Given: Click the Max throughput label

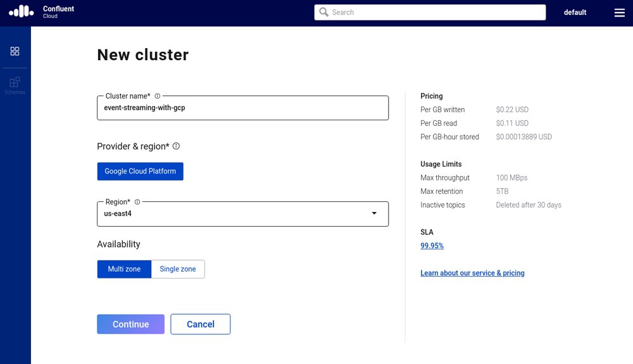Looking at the screenshot, I should [445, 178].
